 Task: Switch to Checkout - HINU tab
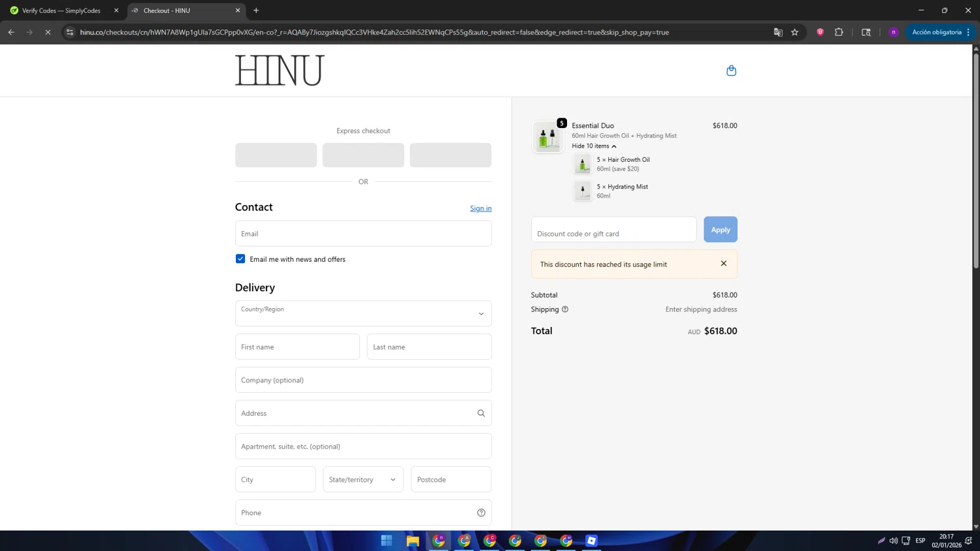pyautogui.click(x=186, y=10)
